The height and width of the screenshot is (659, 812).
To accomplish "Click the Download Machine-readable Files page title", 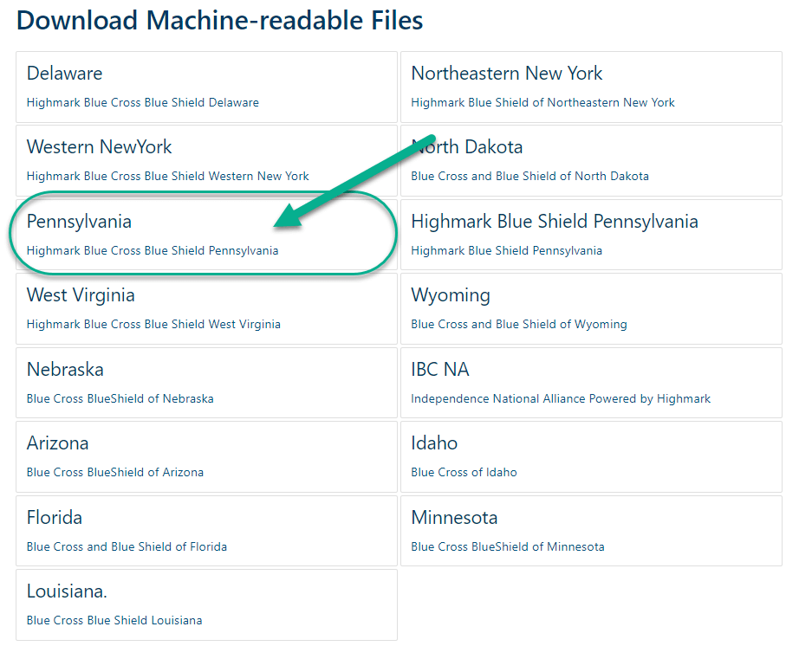I will (x=219, y=21).
